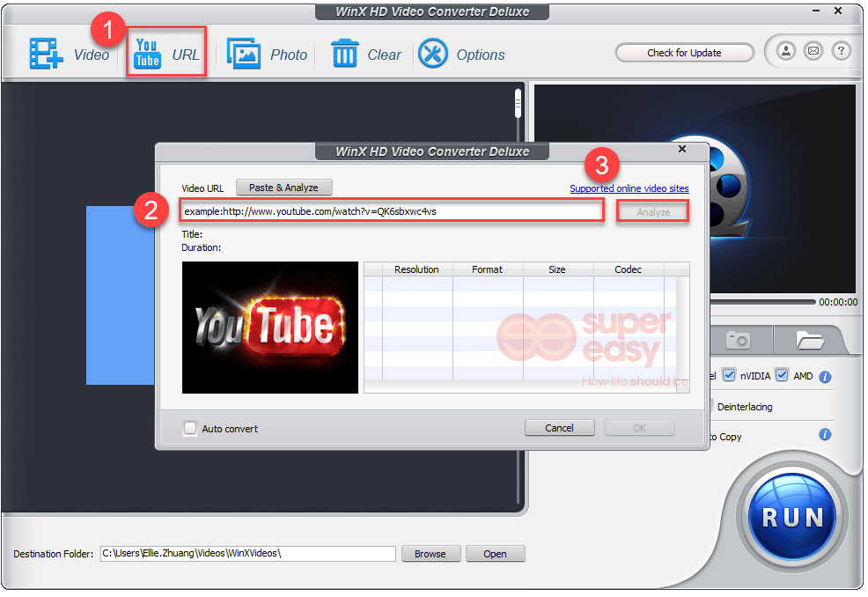Close the URL dialog window

click(682, 149)
